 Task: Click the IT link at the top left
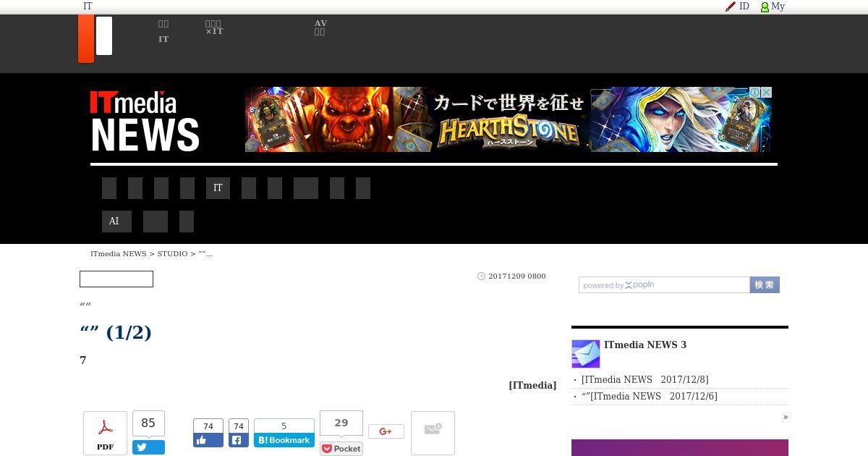[x=88, y=7]
